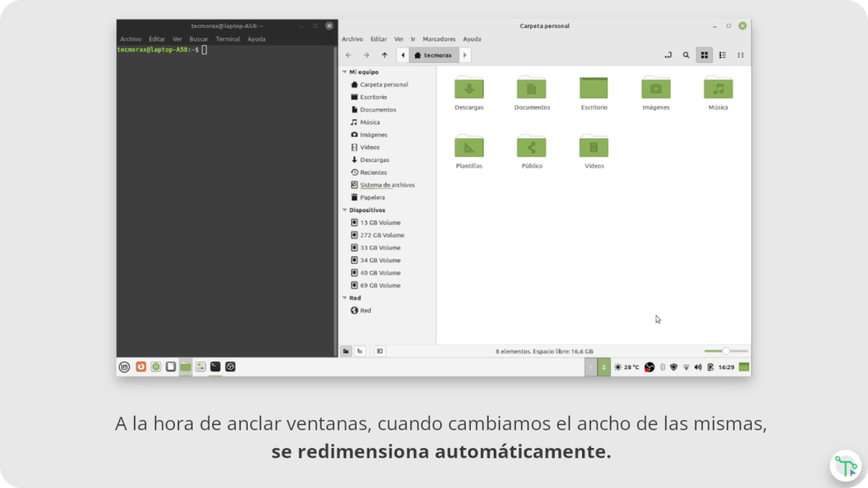Click the terminal icon in the taskbar
Viewport: 868px width, 488px height.
[216, 367]
